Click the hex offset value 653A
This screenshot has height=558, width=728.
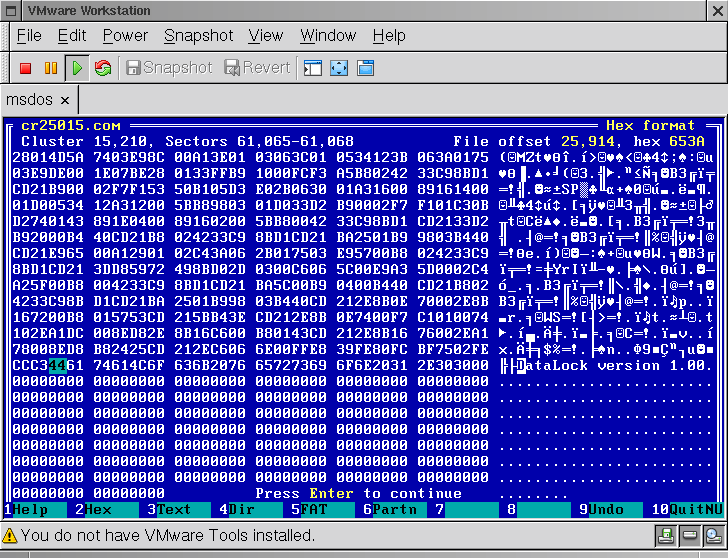coord(687,141)
